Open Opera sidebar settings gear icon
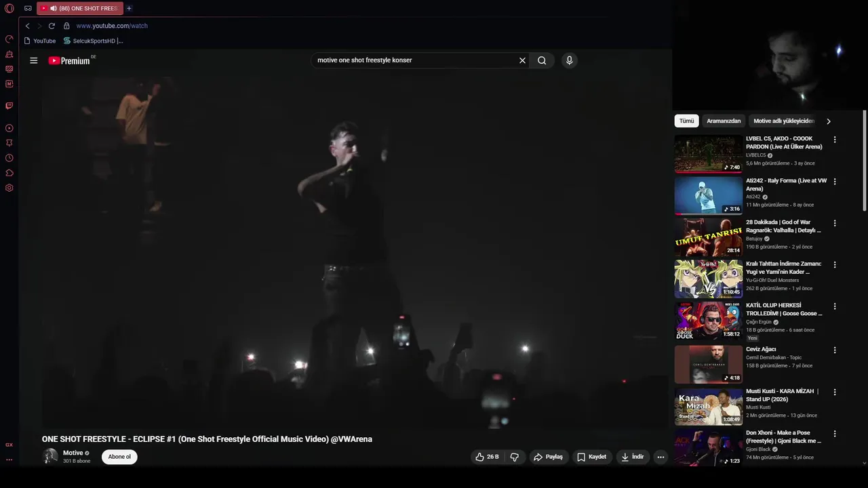868x488 pixels. pos(9,188)
